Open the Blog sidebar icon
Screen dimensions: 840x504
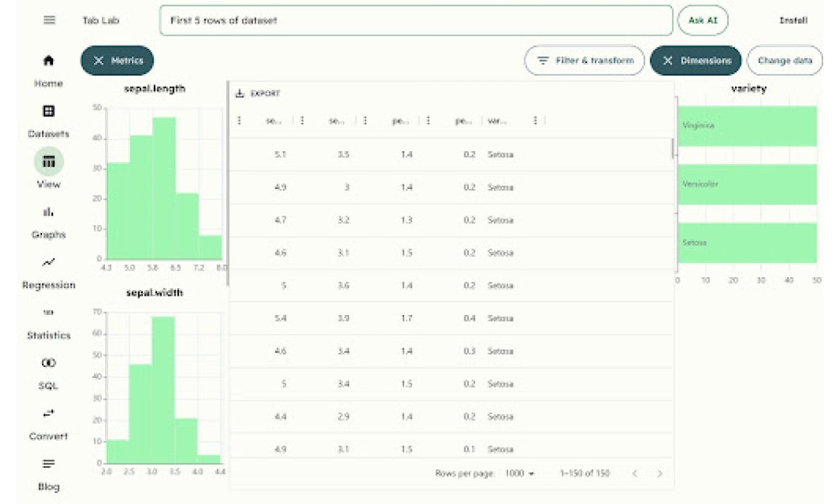49,474
